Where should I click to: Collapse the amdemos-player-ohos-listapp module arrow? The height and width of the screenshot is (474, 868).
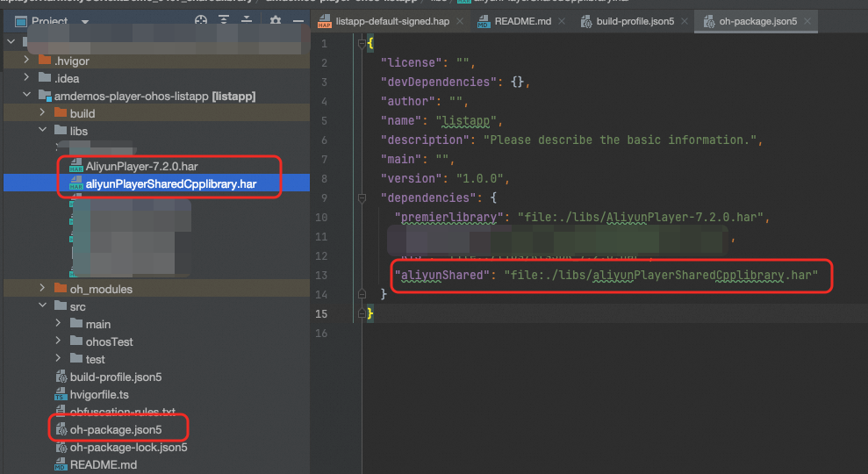(26, 95)
